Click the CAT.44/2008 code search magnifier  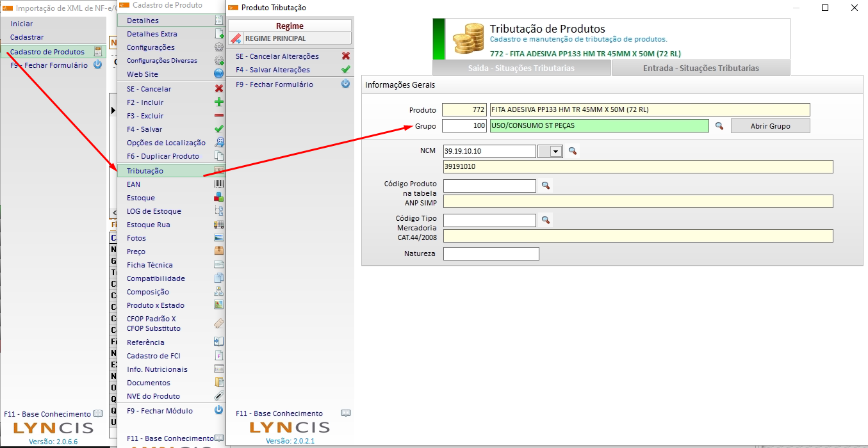click(x=546, y=220)
